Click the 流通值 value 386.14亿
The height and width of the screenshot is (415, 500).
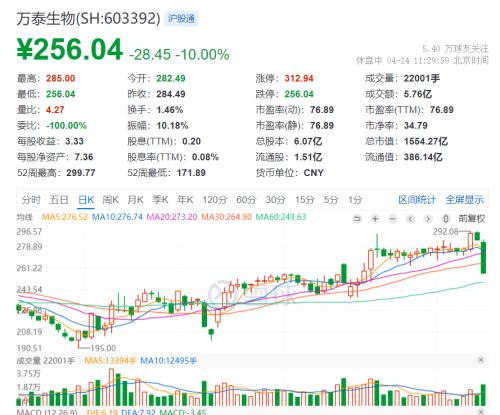point(423,157)
